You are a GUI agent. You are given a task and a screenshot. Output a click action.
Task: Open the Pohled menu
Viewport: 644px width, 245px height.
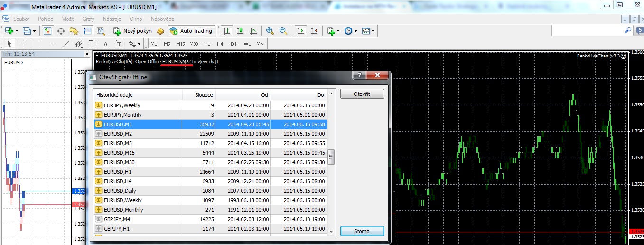pyautogui.click(x=46, y=19)
